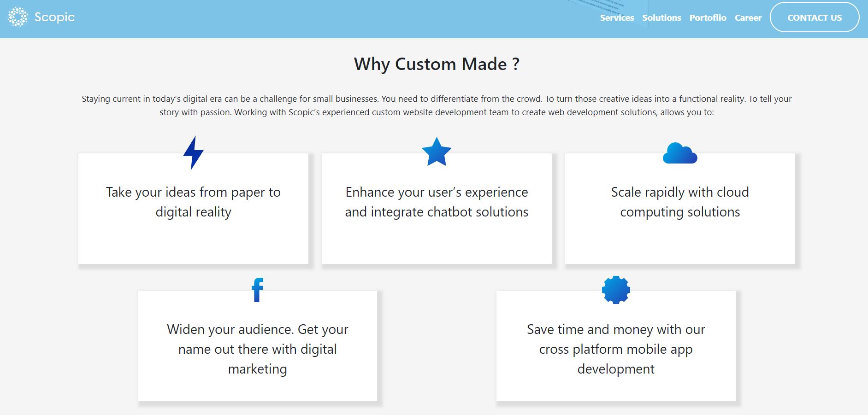The image size is (868, 415).
Task: Click the lightning bolt icon
Action: (x=193, y=153)
